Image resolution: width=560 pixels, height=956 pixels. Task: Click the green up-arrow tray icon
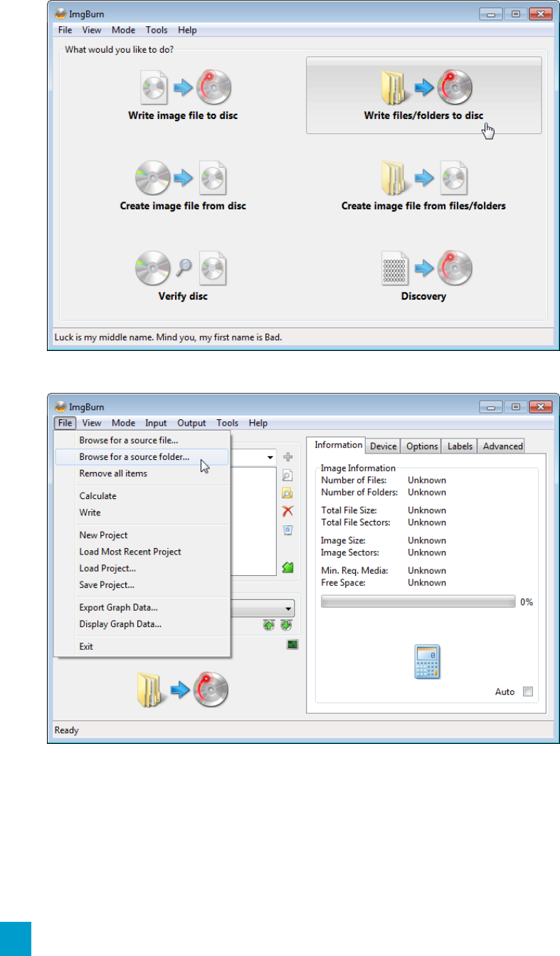pos(268,625)
